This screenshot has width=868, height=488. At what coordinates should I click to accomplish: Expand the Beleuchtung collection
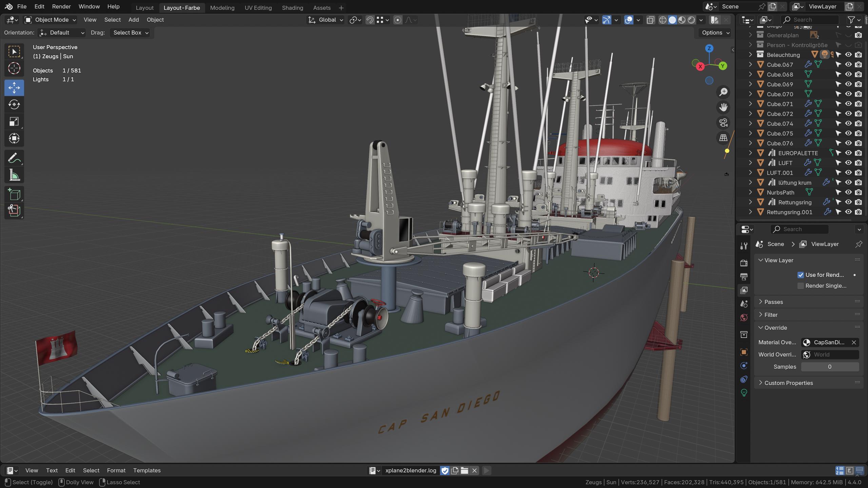[x=750, y=55]
